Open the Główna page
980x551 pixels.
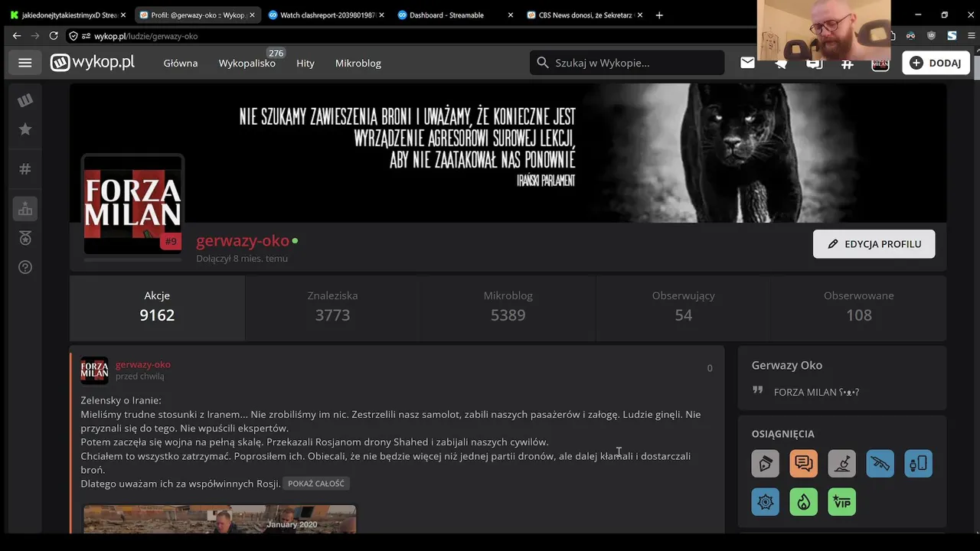tap(181, 63)
